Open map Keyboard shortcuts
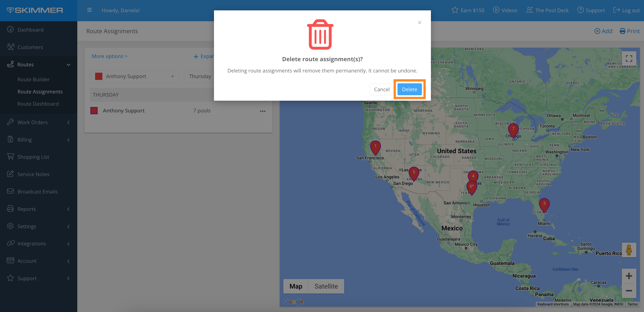 [553, 304]
